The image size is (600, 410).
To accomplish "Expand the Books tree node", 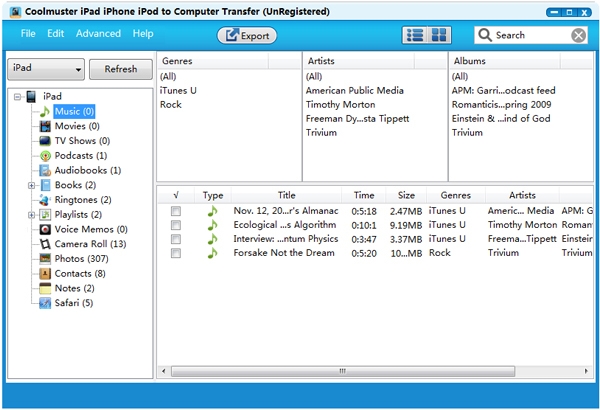I will [31, 186].
